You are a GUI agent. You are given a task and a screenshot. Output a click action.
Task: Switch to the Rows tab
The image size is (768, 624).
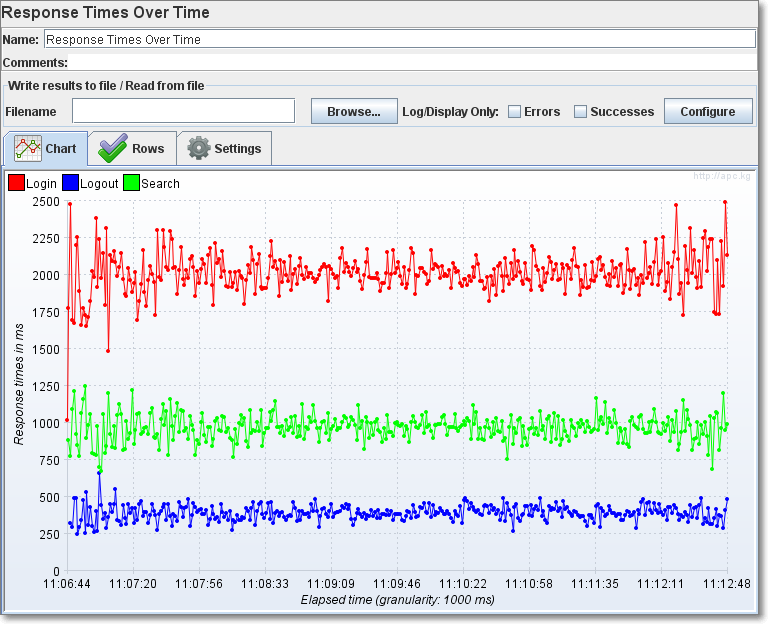132,148
